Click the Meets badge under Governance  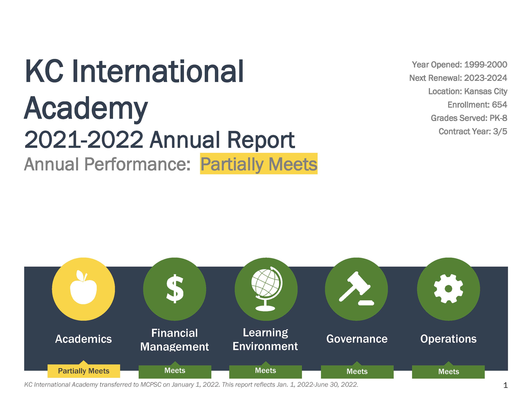(x=357, y=372)
